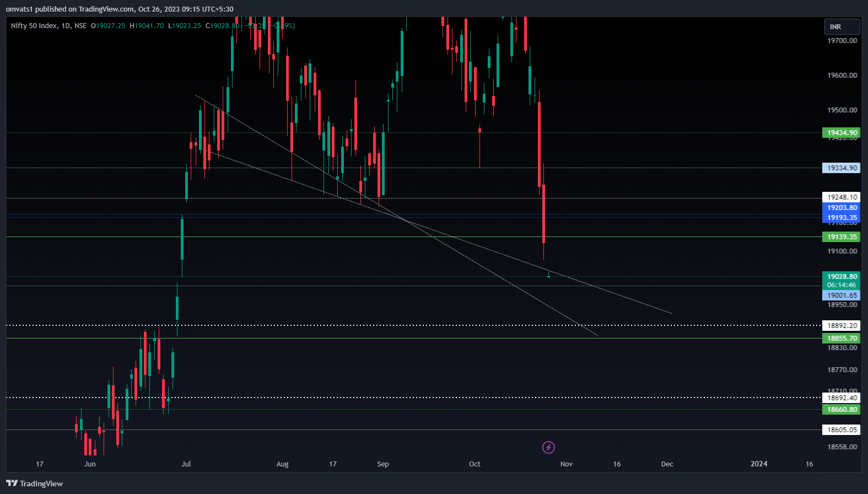Click the TradingView logo at bottom left
Viewport: 868px width, 494px height.
point(34,484)
